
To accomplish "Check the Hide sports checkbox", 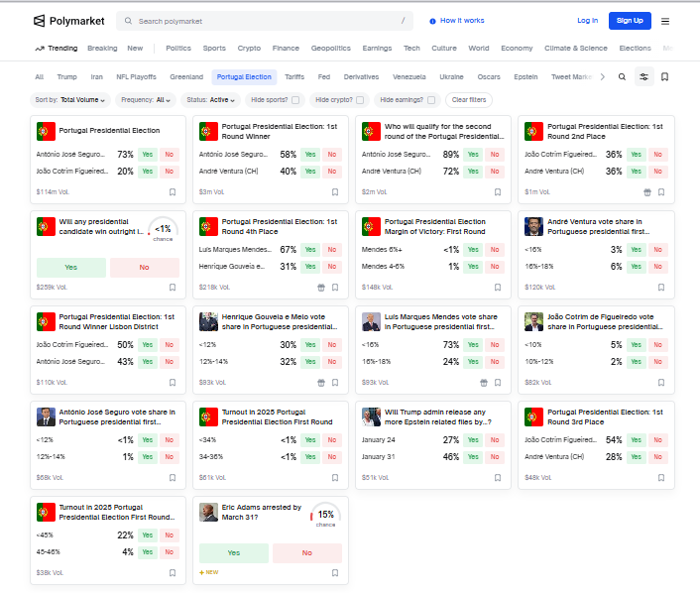I will (x=295, y=100).
